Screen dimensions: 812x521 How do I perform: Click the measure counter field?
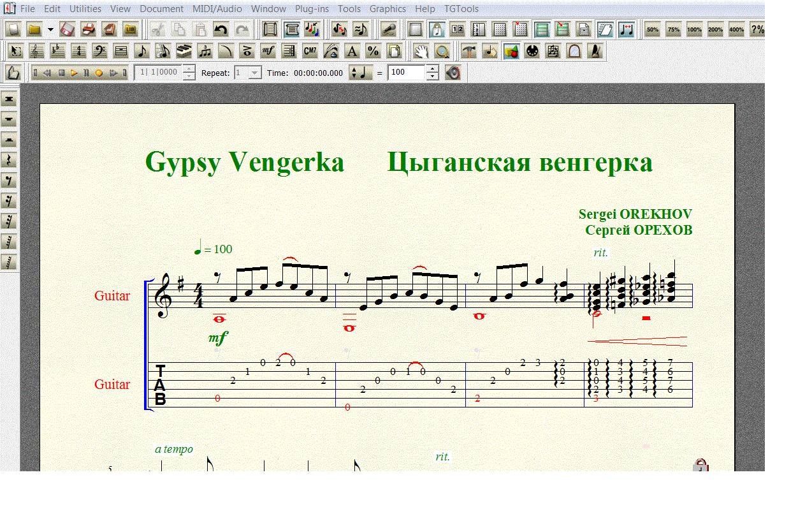[x=158, y=73]
